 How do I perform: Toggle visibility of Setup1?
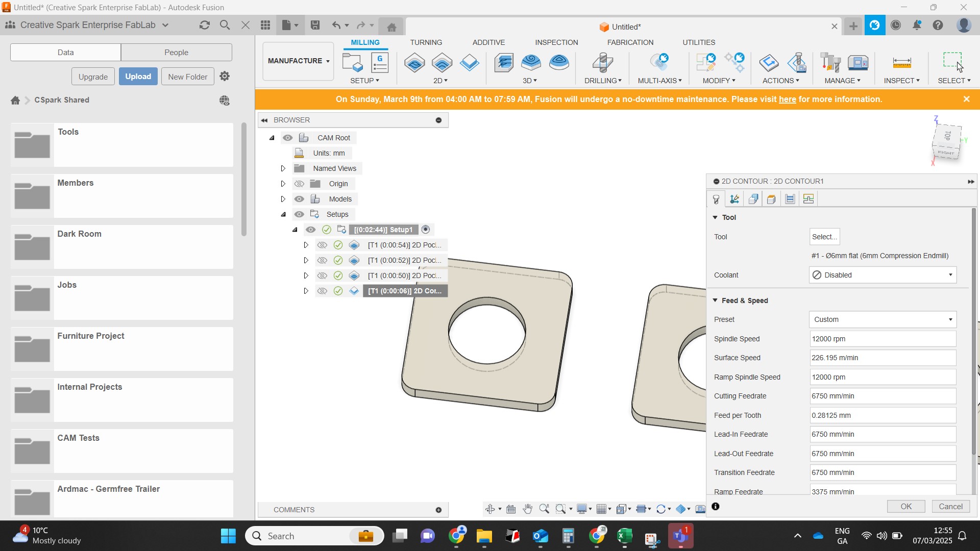(310, 230)
